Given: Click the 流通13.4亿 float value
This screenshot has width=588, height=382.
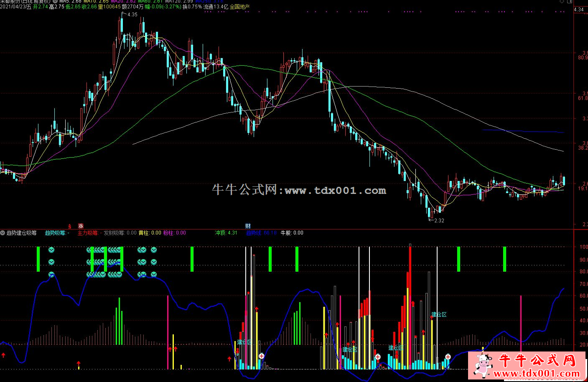Looking at the screenshot, I should click(216, 7).
